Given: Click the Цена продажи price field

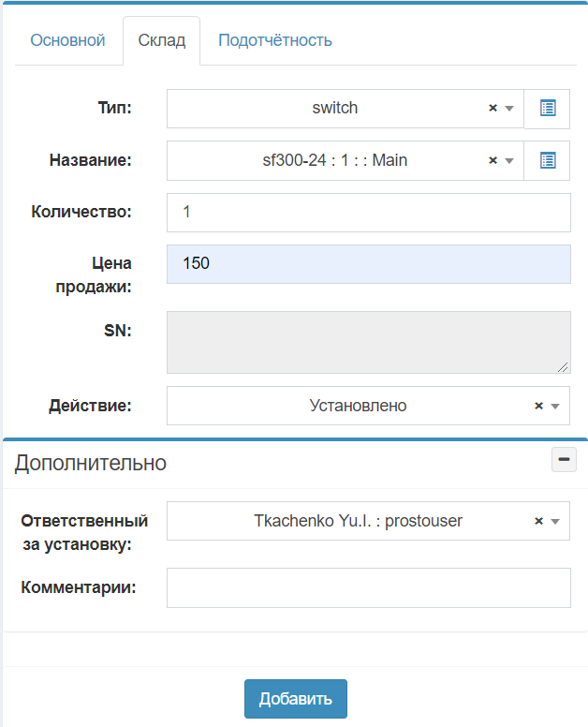Looking at the screenshot, I should [368, 264].
